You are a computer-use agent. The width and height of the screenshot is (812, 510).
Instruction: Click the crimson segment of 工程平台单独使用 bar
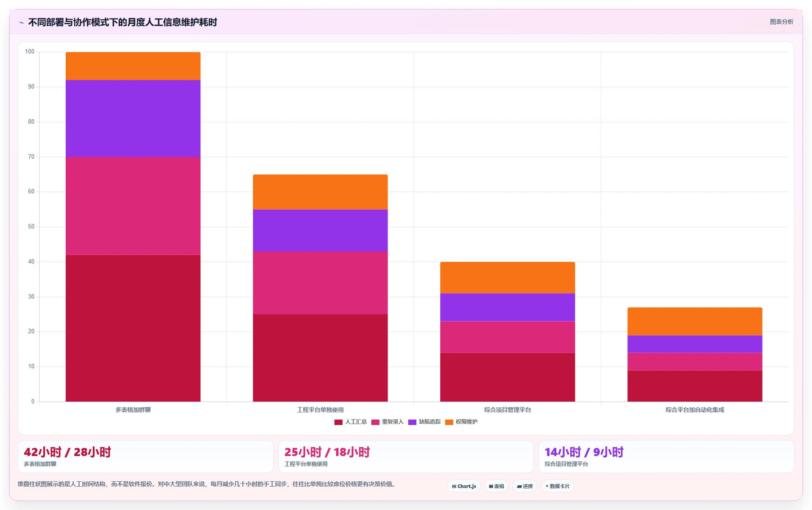(x=320, y=358)
